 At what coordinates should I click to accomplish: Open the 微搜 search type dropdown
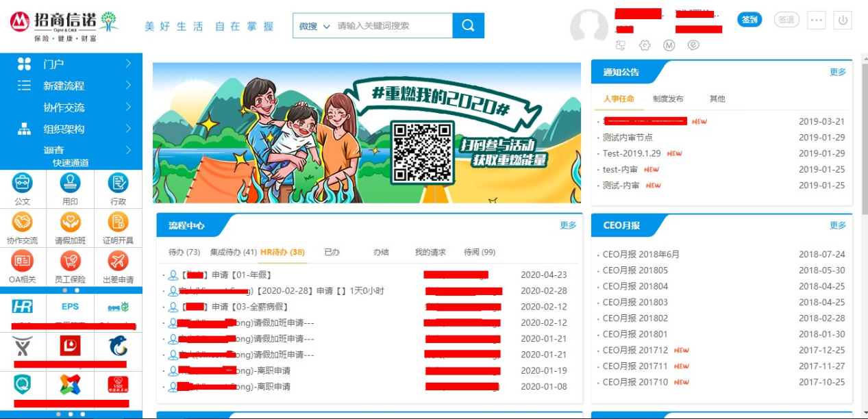pyautogui.click(x=314, y=26)
